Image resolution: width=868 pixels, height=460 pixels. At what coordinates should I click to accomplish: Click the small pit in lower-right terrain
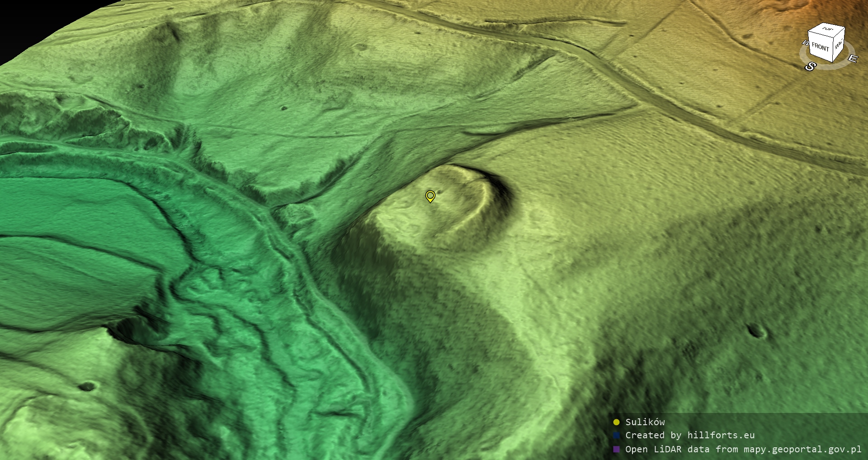pos(756,331)
